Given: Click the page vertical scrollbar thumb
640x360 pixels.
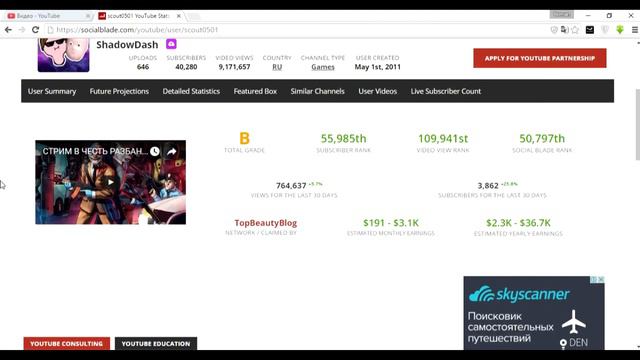Looking at the screenshot, I should click(x=638, y=124).
